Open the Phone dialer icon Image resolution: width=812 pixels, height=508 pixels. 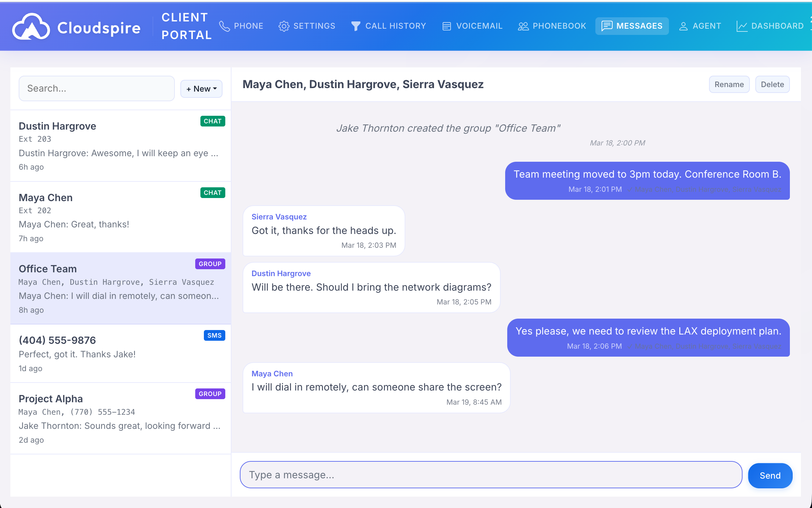(x=225, y=26)
